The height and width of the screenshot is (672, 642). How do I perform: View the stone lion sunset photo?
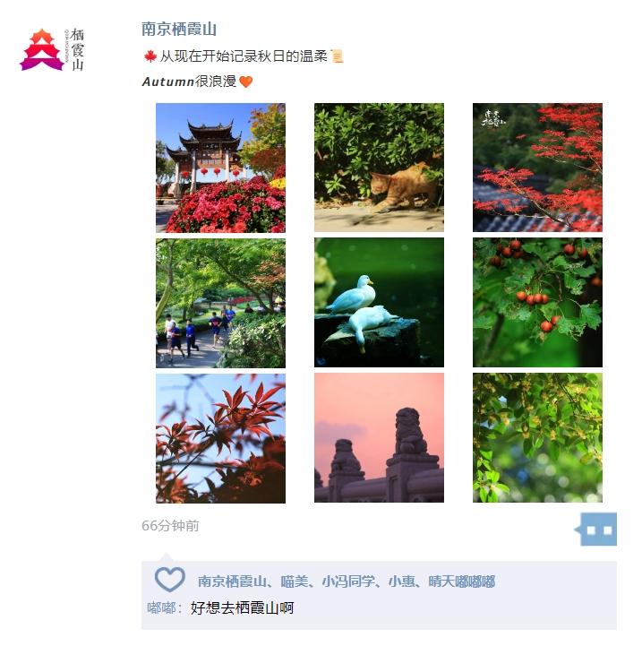pyautogui.click(x=379, y=437)
